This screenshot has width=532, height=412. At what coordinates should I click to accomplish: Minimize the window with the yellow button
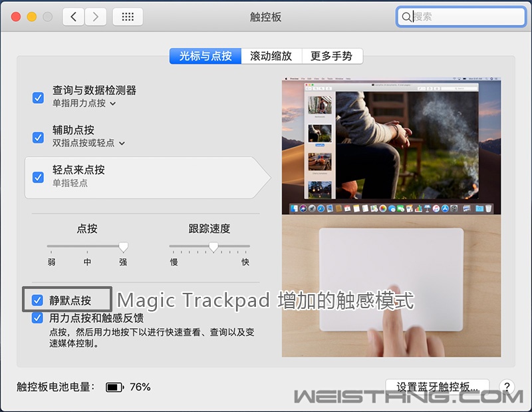coord(32,17)
